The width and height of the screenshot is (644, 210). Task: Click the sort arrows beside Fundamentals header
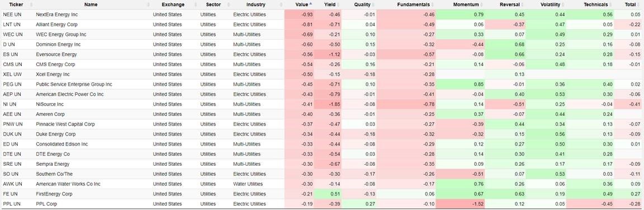(x=433, y=5)
